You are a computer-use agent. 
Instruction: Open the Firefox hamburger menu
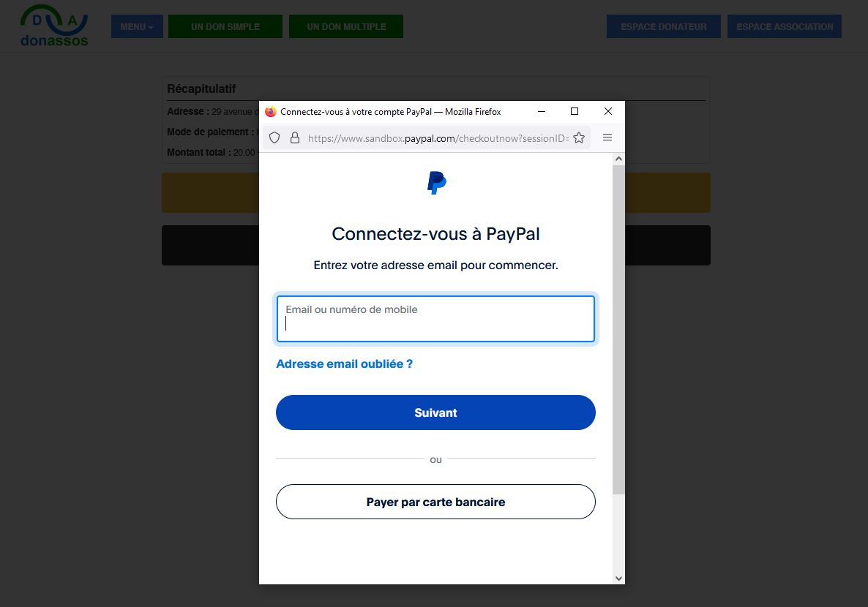[x=607, y=137]
